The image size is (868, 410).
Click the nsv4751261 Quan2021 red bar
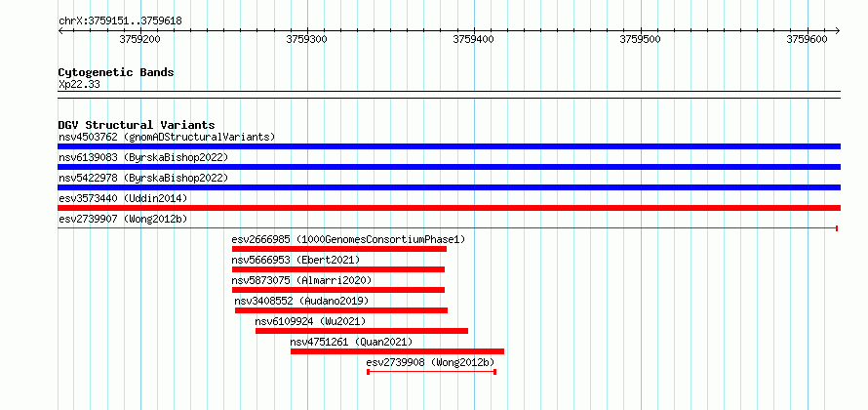click(398, 351)
